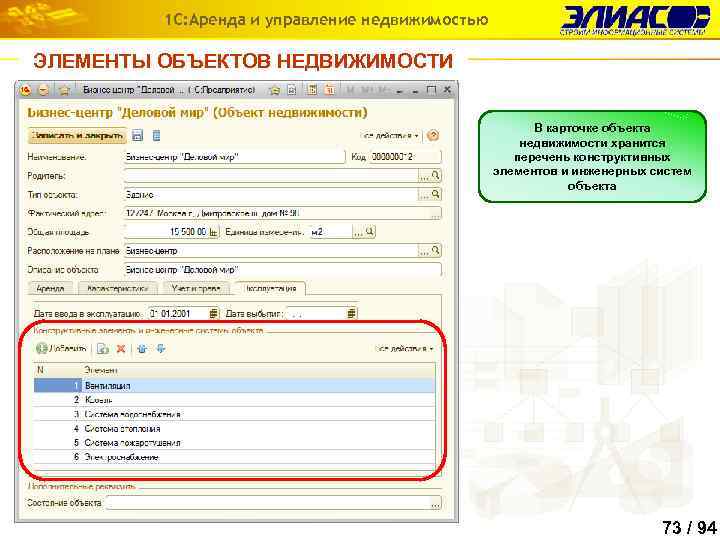Open the upper Все действия dropdown
The width and height of the screenshot is (720, 540).
point(390,136)
